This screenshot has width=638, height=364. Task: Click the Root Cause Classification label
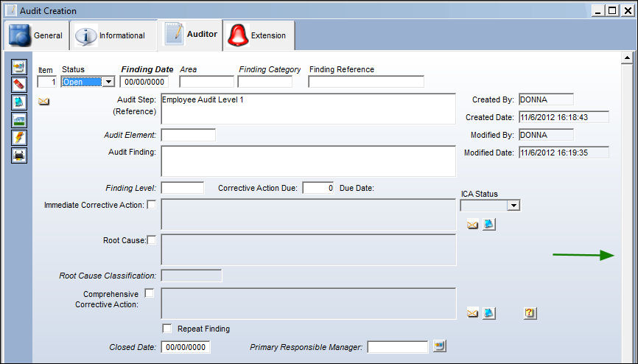108,276
